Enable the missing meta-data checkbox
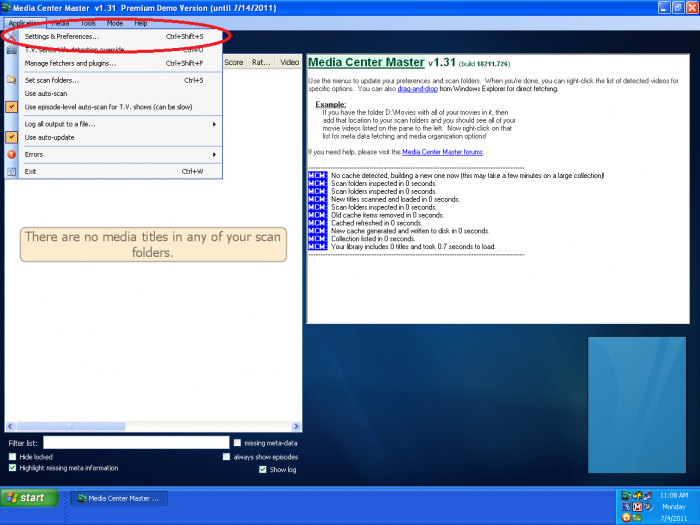 [238, 443]
